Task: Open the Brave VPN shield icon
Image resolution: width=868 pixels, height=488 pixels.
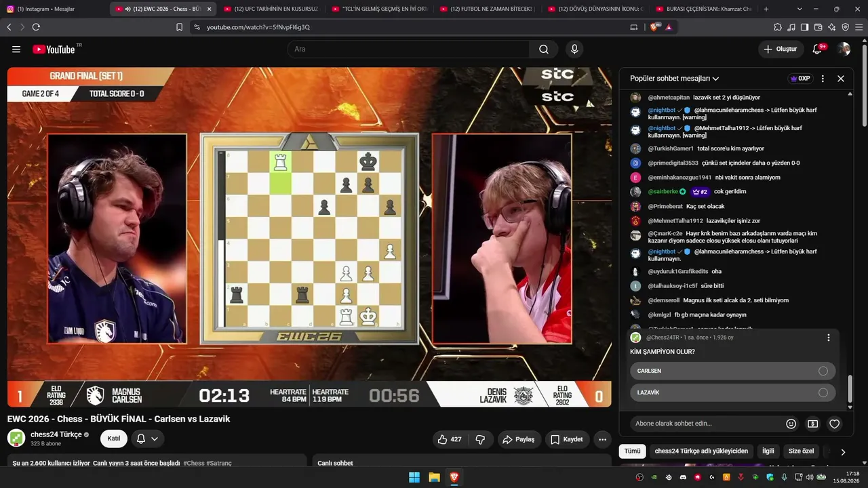Action: 845,27
